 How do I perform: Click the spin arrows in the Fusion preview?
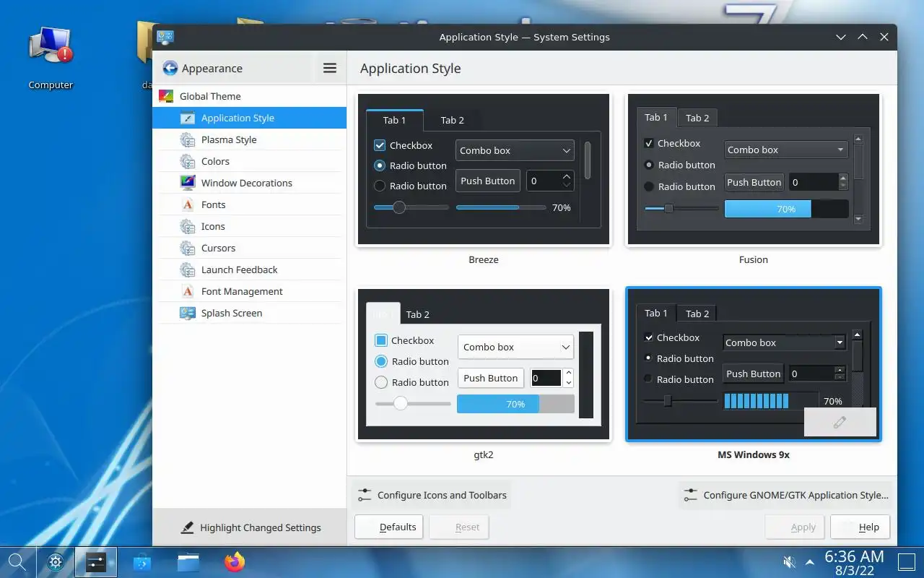click(842, 182)
